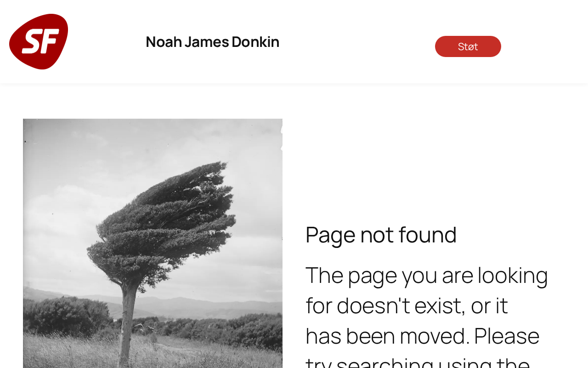Click the bushes left of the trunk
This screenshot has height=368, width=588.
coord(69,317)
